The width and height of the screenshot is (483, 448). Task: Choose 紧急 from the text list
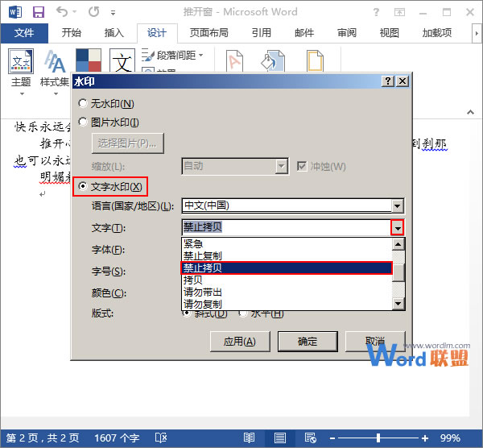point(287,244)
